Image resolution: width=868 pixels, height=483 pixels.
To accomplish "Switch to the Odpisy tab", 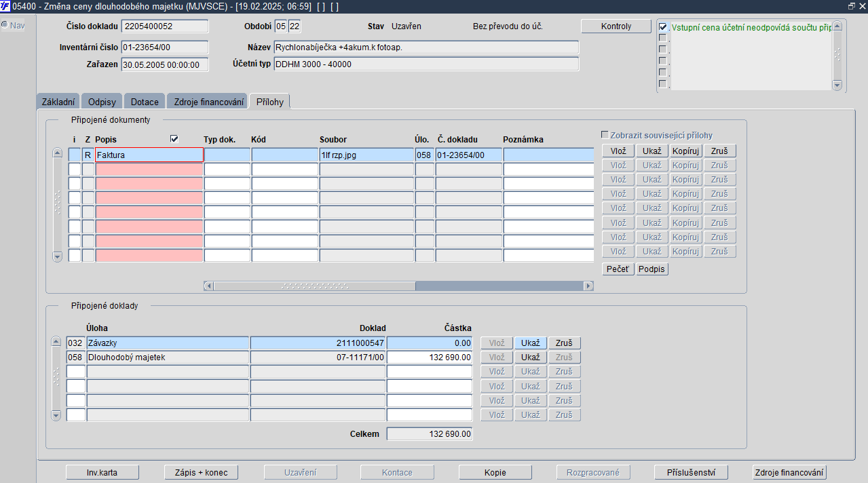I will point(102,102).
